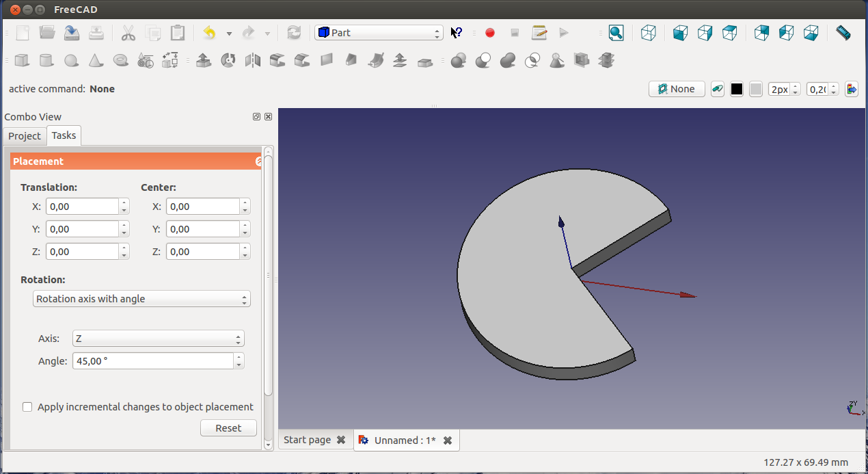Click the box primitive icon

coord(22,61)
